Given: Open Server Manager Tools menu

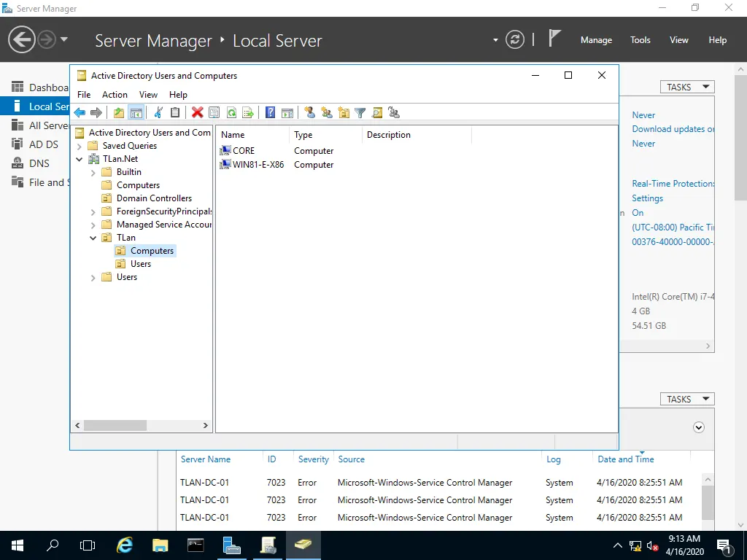Looking at the screenshot, I should 640,40.
